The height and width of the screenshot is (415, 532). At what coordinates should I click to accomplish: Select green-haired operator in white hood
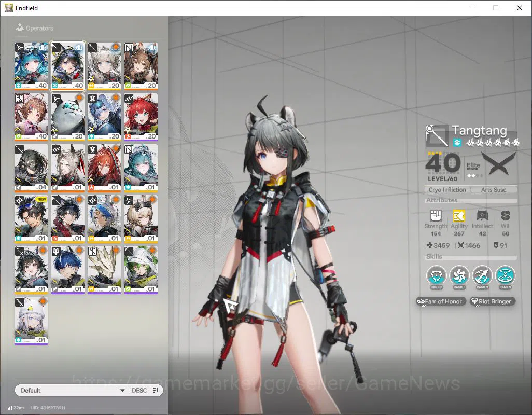coord(141,270)
